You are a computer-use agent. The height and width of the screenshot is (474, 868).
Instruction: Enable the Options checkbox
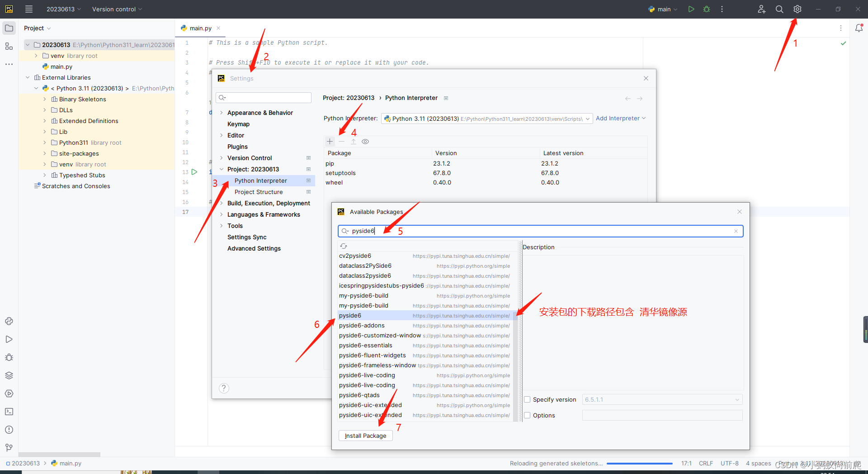pyautogui.click(x=527, y=415)
